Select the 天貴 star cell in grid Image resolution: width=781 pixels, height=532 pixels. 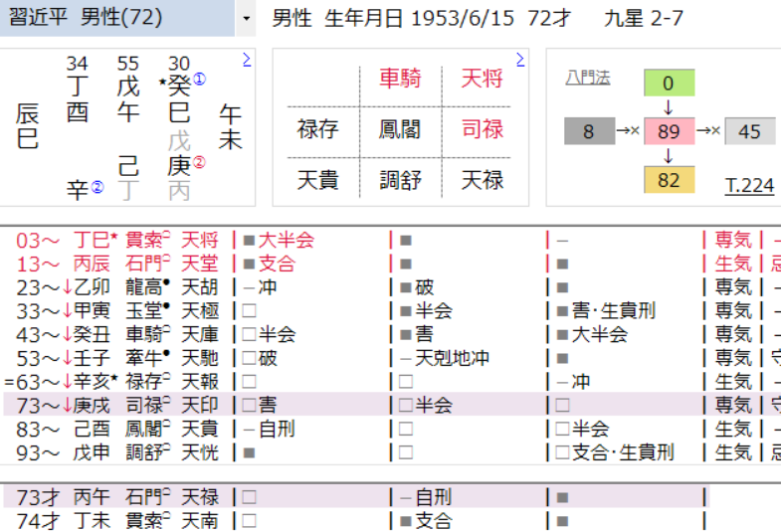(x=318, y=180)
